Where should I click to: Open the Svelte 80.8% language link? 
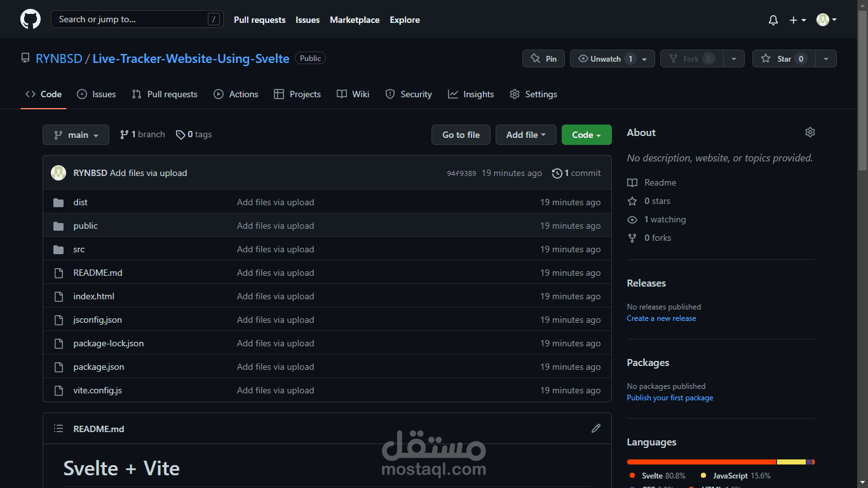(657, 475)
